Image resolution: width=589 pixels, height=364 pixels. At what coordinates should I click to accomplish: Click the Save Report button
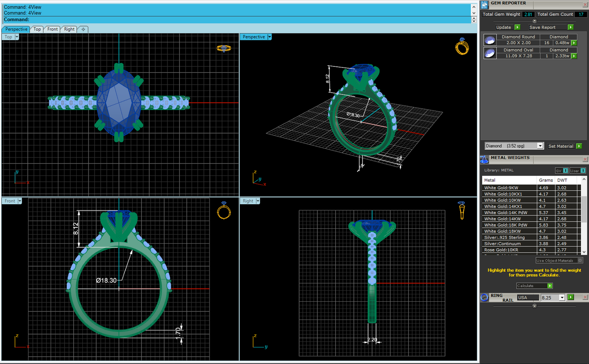[551, 27]
